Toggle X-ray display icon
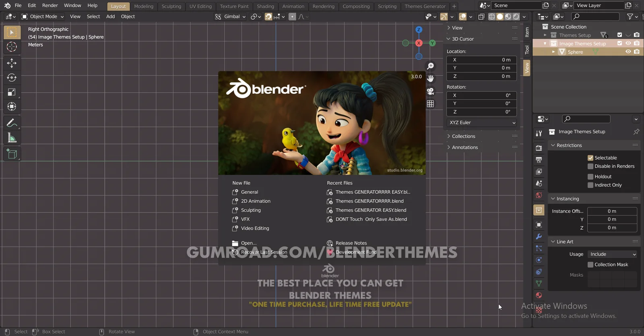Image resolution: width=644 pixels, height=336 pixels. 481,17
